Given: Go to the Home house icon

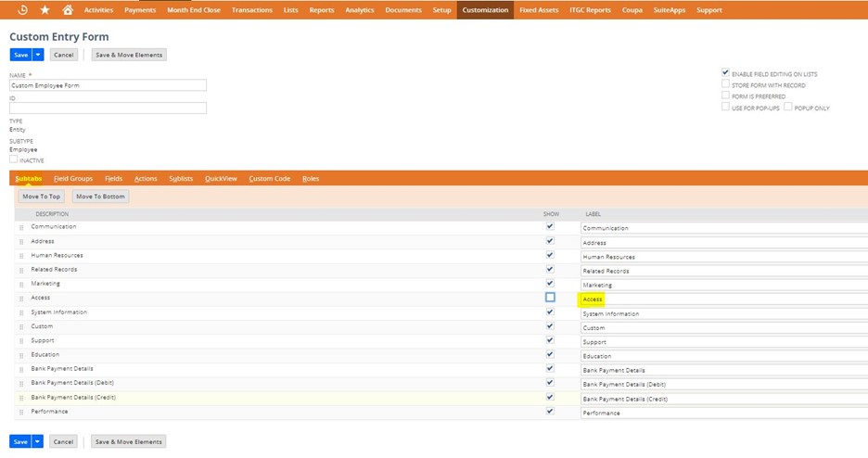Looking at the screenshot, I should coord(68,10).
